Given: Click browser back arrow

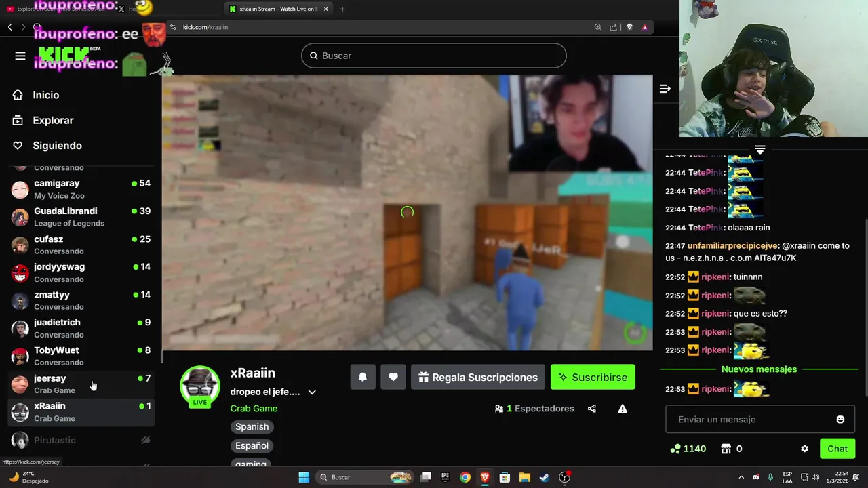Looking at the screenshot, I should 9,27.
